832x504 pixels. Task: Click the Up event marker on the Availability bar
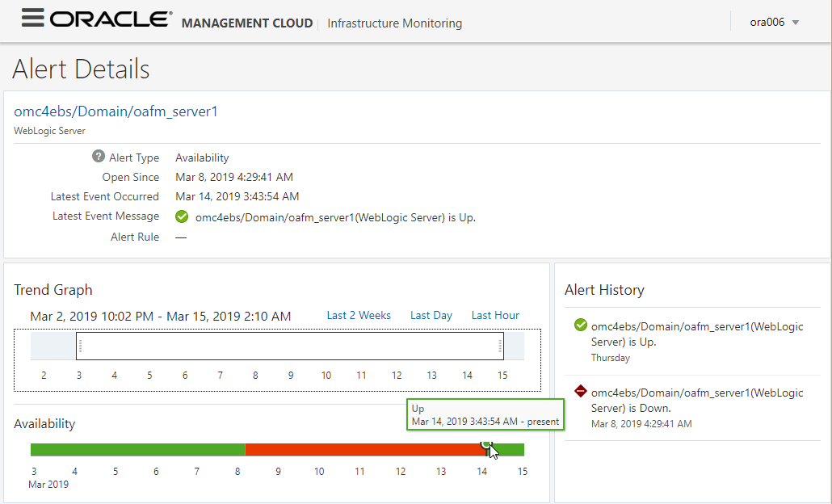(x=486, y=443)
